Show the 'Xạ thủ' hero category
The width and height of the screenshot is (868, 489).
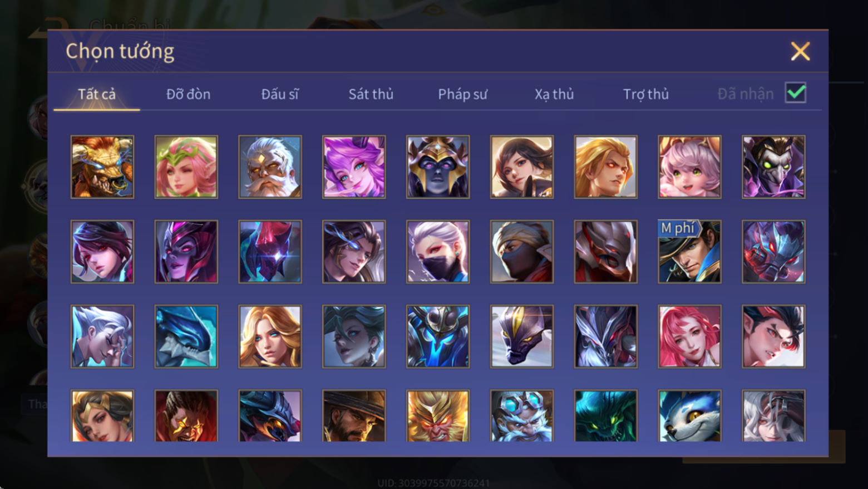point(554,94)
